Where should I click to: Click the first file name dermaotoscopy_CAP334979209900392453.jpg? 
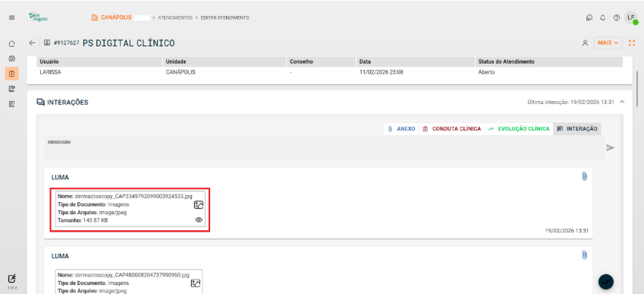tap(134, 197)
